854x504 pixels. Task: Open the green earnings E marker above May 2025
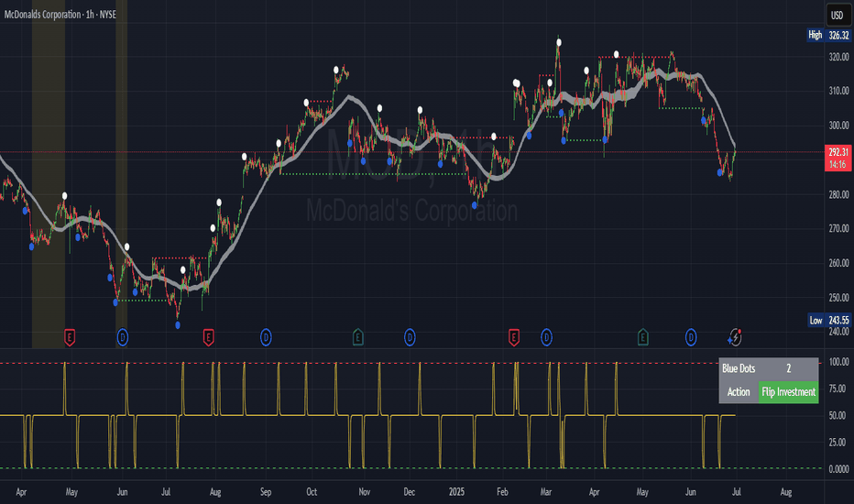[642, 338]
